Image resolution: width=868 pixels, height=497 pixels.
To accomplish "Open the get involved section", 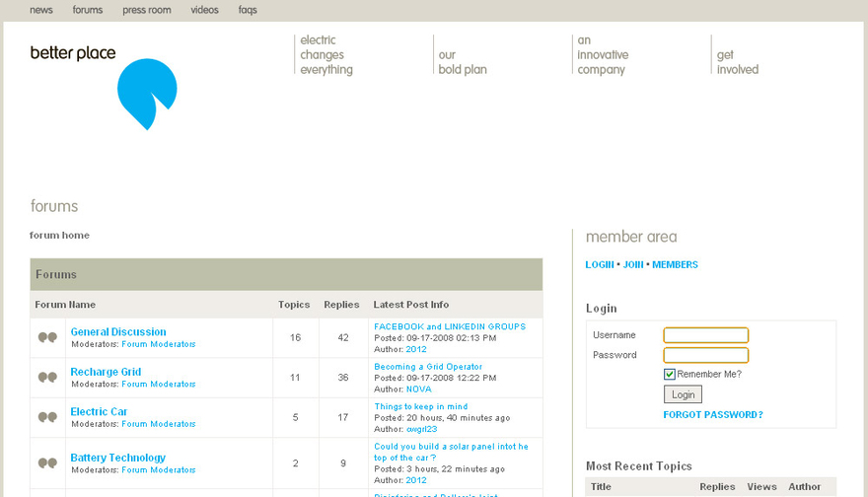I will 738,62.
